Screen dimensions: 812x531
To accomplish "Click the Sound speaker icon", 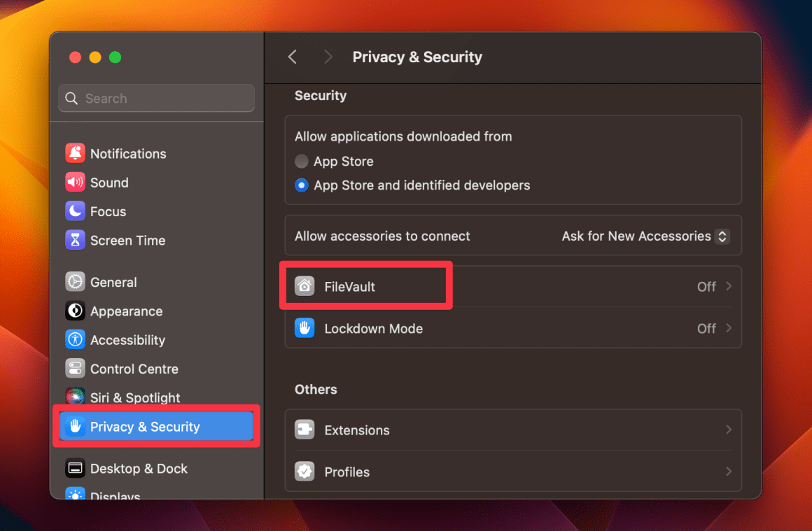I will click(x=75, y=182).
